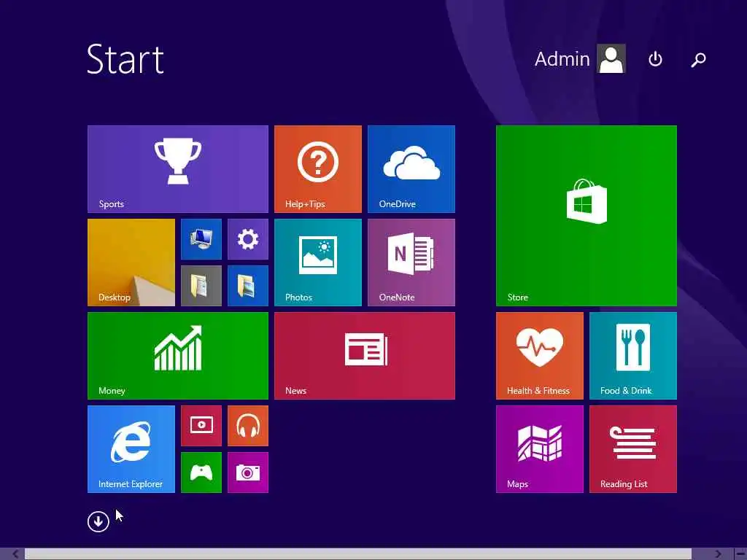Open the Music headphones tile
This screenshot has height=560, width=747.
pyautogui.click(x=248, y=426)
